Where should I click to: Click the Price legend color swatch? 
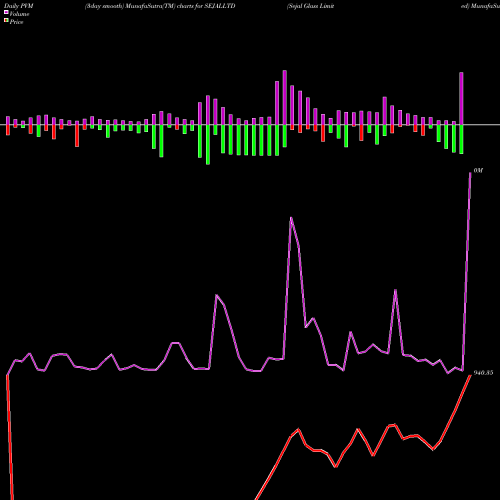click(6, 21)
